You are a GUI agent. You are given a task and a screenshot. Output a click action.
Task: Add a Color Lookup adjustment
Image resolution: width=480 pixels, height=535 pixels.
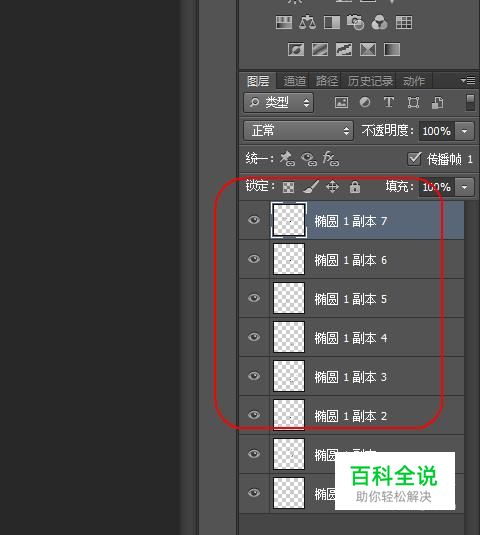click(x=404, y=23)
